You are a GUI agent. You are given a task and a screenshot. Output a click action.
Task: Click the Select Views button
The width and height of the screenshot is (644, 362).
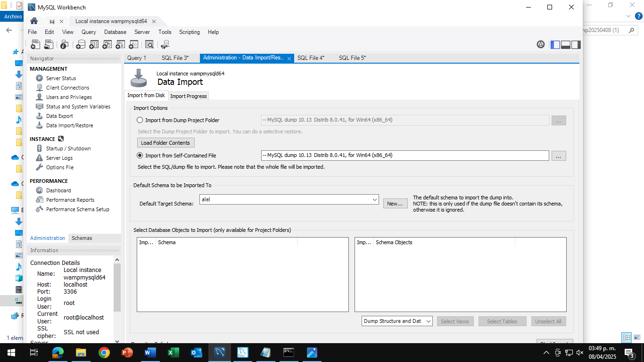coord(455,321)
